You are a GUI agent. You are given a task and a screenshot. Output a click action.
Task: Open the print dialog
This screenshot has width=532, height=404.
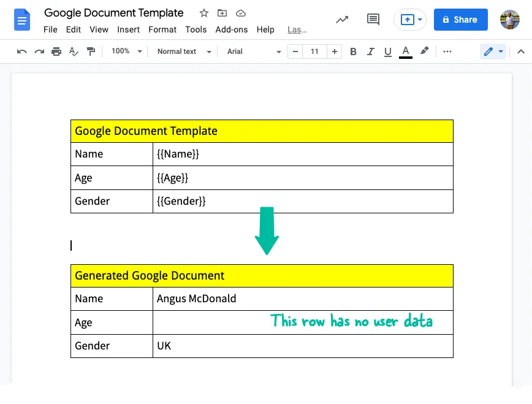pyautogui.click(x=56, y=51)
